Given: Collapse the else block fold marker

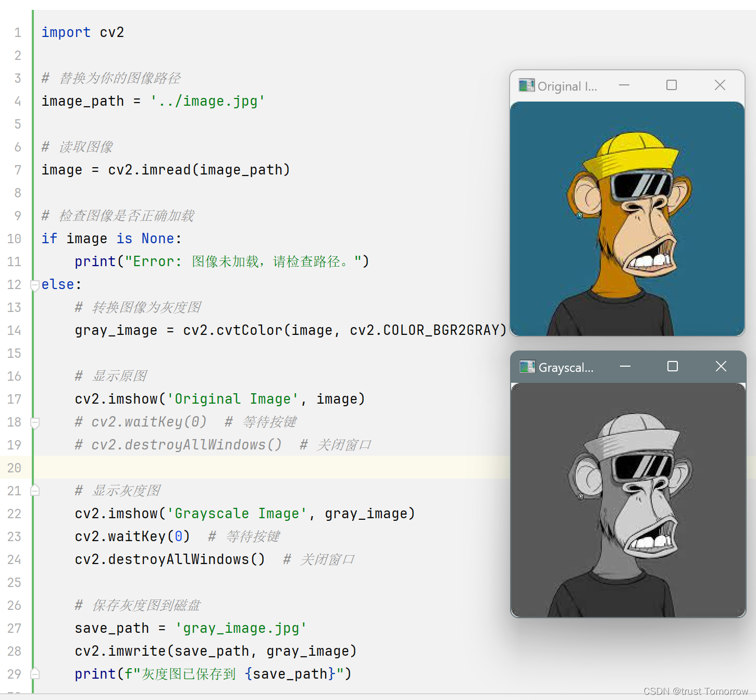Looking at the screenshot, I should click(35, 285).
